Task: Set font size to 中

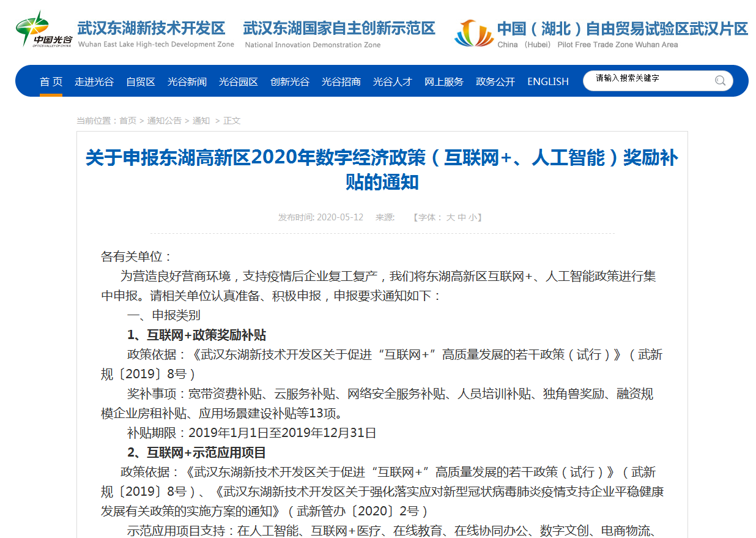Action: coord(462,217)
